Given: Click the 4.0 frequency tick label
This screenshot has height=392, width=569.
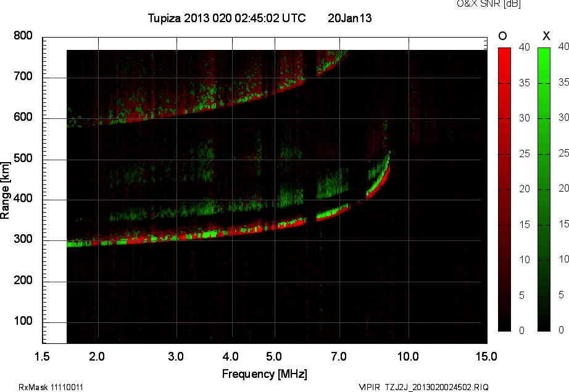Looking at the screenshot, I should pyautogui.click(x=230, y=356).
